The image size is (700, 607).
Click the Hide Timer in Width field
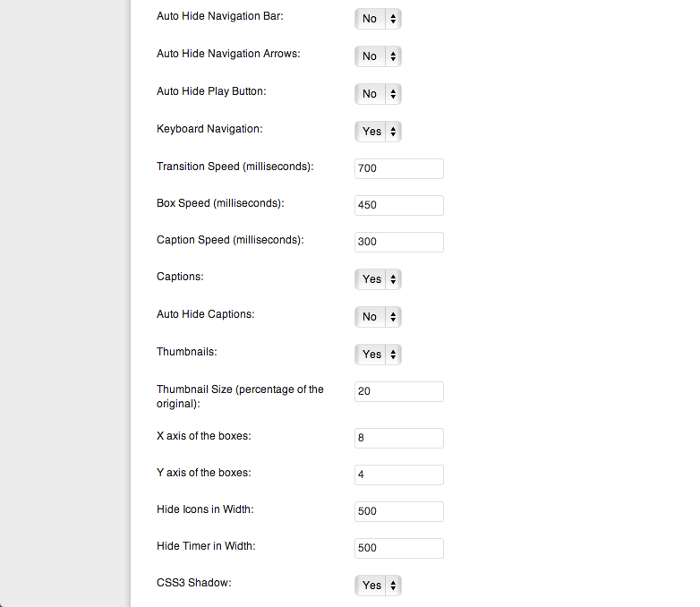(x=399, y=548)
